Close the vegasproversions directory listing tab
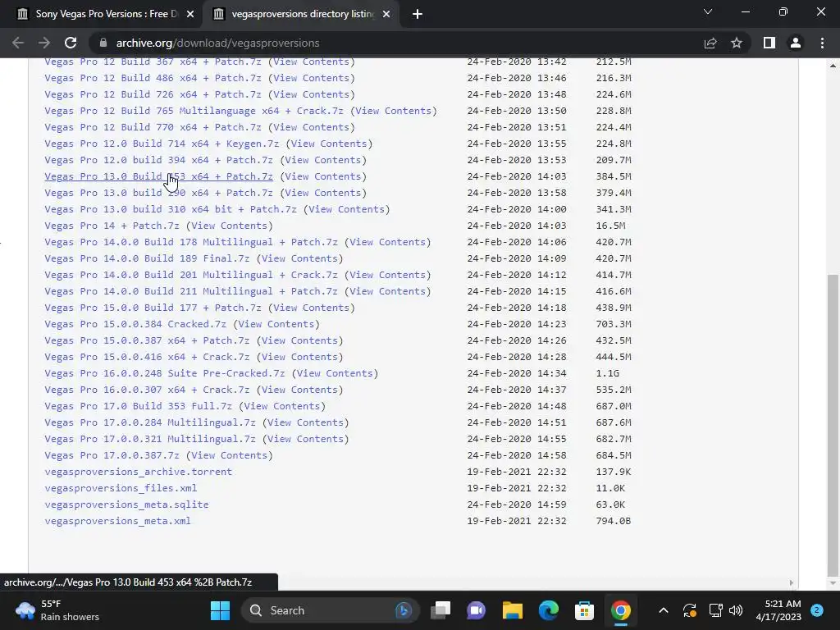The width and height of the screenshot is (840, 630). pos(386,15)
